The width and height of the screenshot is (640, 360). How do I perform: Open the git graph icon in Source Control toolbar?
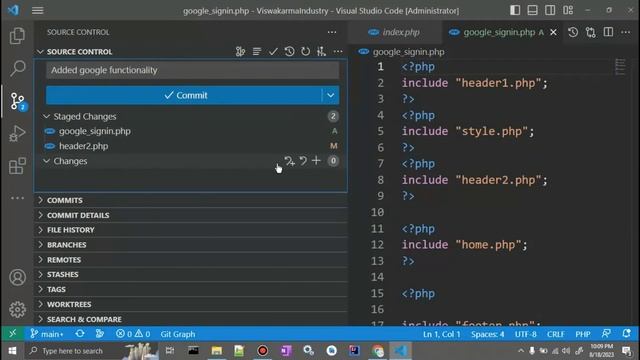[240, 51]
